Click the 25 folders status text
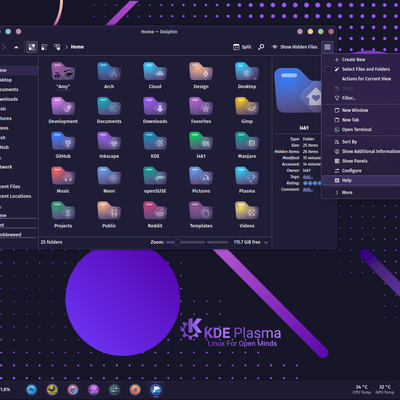The image size is (400, 400). tap(51, 242)
